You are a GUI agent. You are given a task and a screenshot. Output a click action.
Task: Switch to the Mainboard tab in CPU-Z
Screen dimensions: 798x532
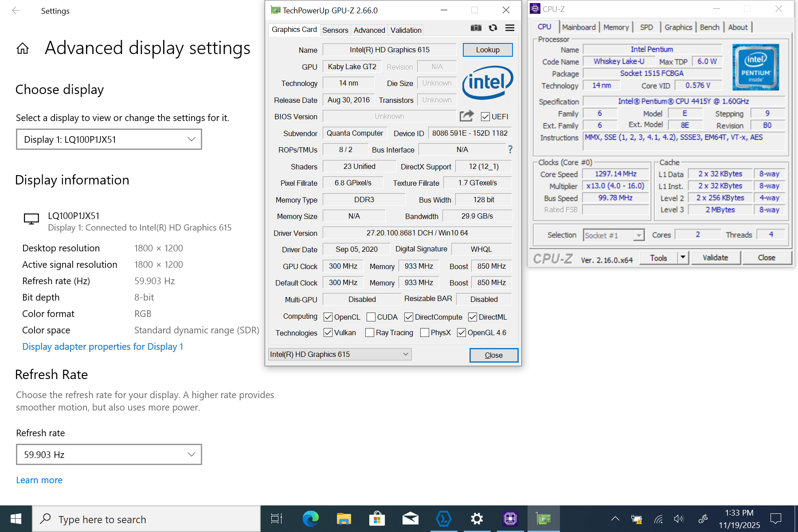[579, 27]
